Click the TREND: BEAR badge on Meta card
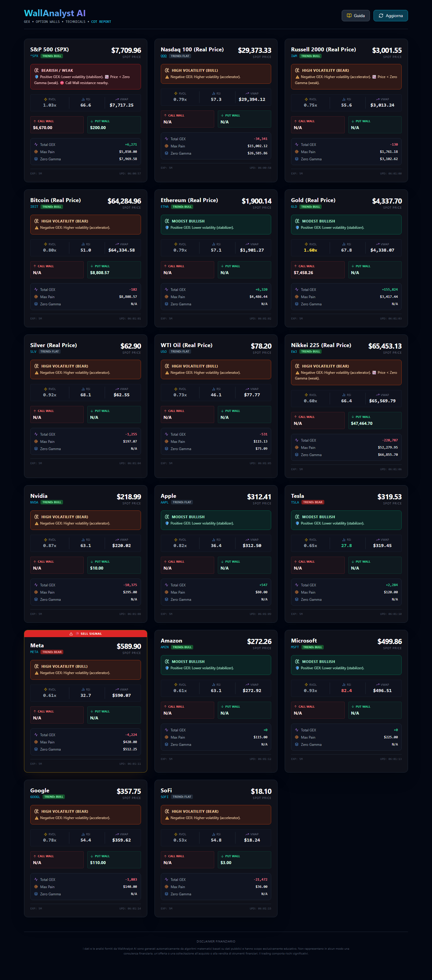The height and width of the screenshot is (980, 432). (52, 652)
